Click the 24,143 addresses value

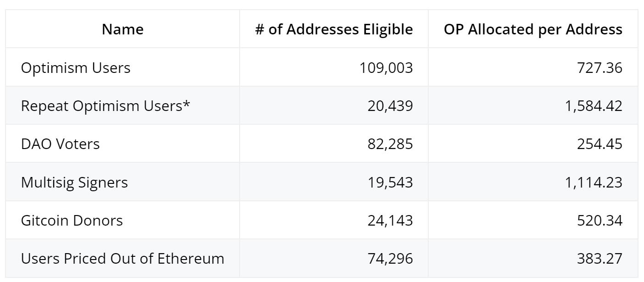(x=390, y=221)
